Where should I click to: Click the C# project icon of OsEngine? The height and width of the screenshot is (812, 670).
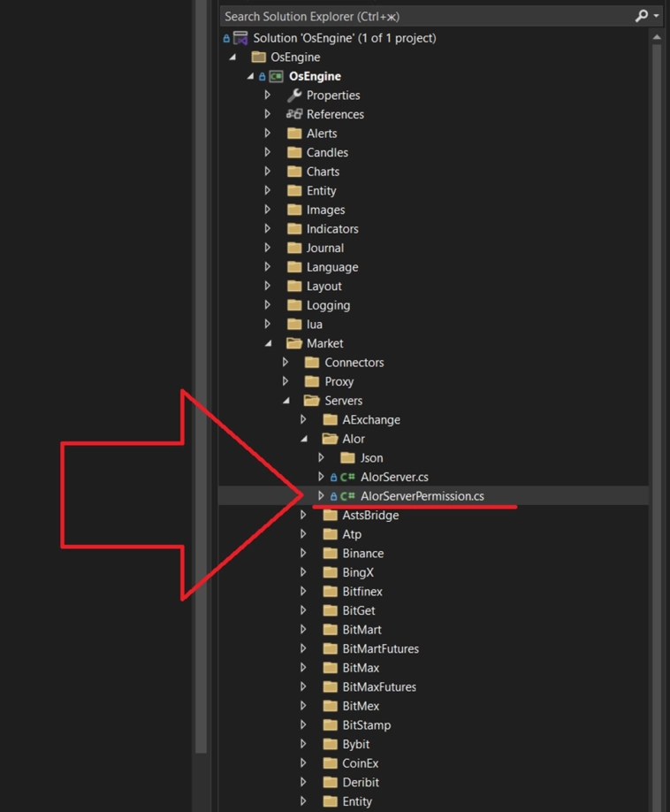coord(277,77)
